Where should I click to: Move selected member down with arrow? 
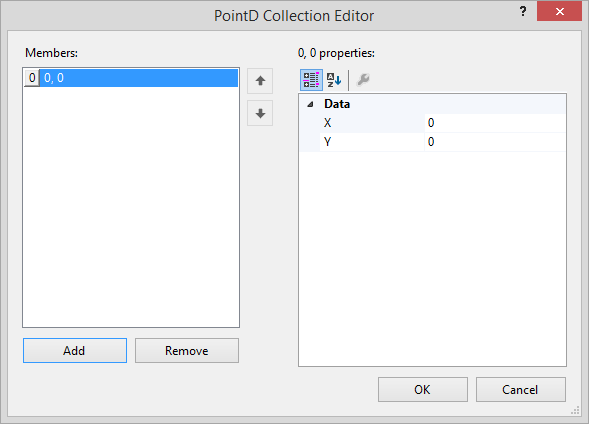point(260,113)
